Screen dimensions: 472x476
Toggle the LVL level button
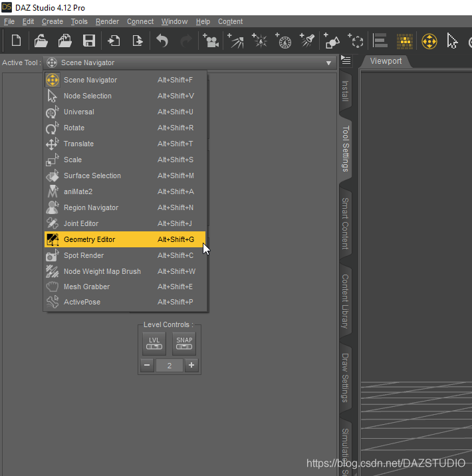click(154, 343)
